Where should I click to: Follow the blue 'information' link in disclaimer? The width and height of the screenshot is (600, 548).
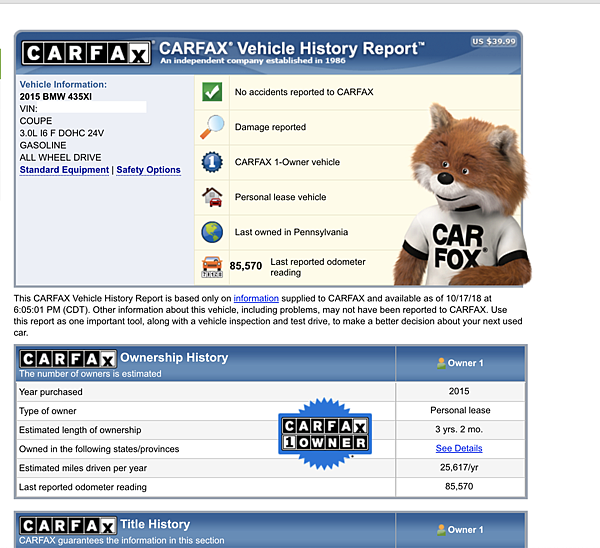pos(256,298)
